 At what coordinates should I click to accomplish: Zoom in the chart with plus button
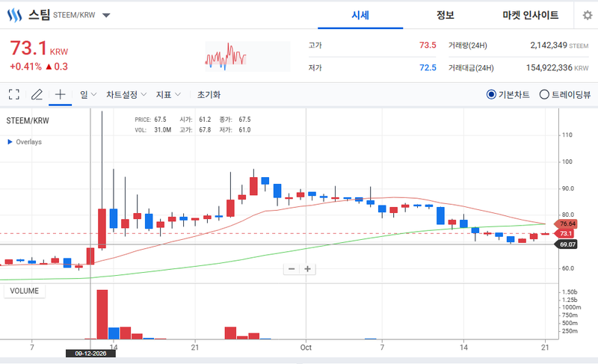(x=307, y=269)
